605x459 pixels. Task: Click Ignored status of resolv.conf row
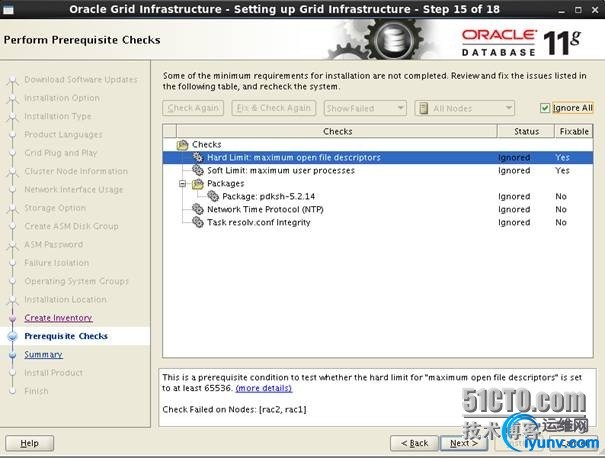point(514,223)
